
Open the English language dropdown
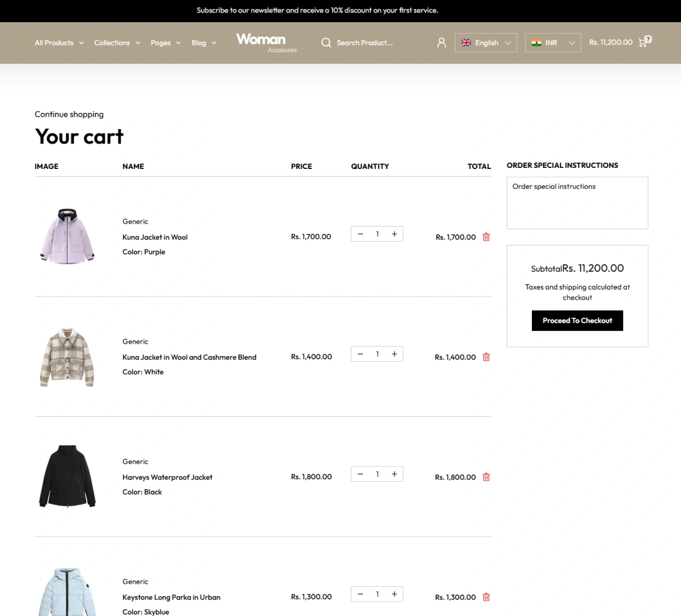(486, 43)
